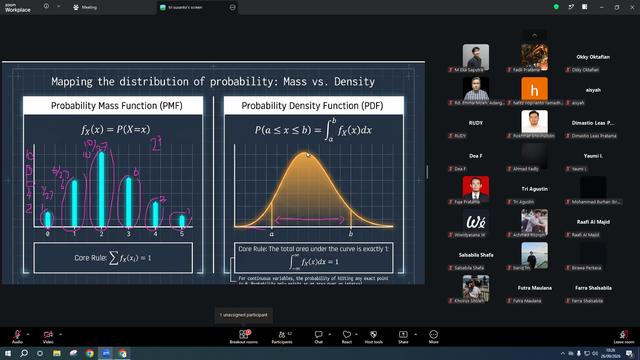Toggle the side panel layout icon

coord(585,7)
